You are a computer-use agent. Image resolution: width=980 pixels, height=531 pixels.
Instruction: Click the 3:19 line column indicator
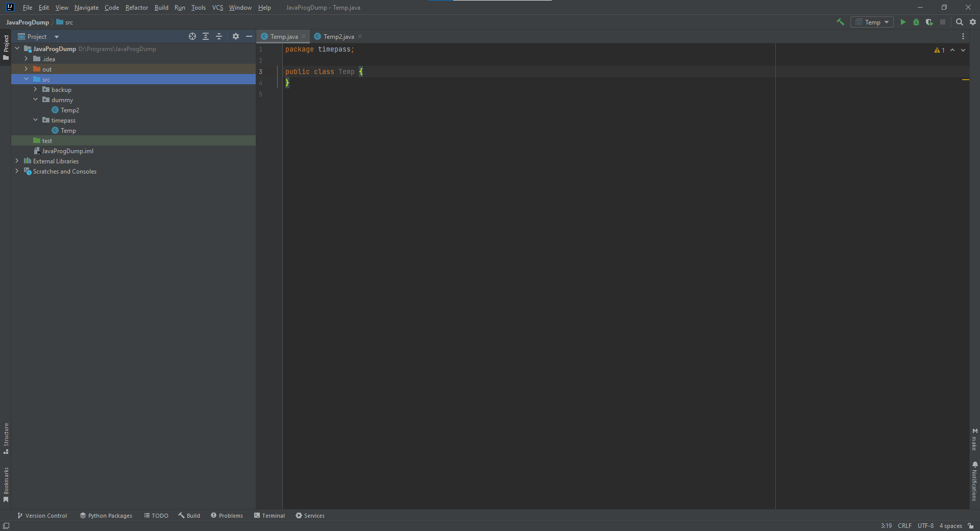(x=886, y=526)
